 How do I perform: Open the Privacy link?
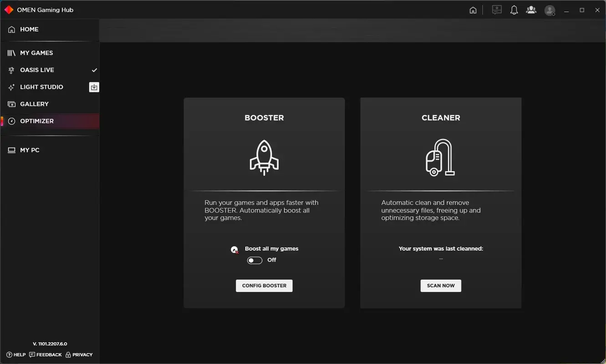79,355
